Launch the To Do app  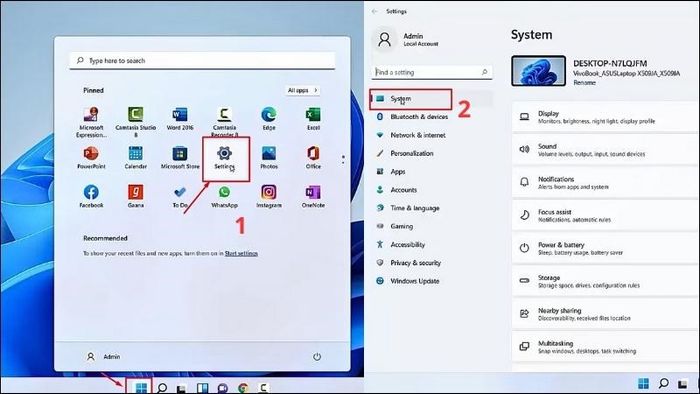coord(180,196)
